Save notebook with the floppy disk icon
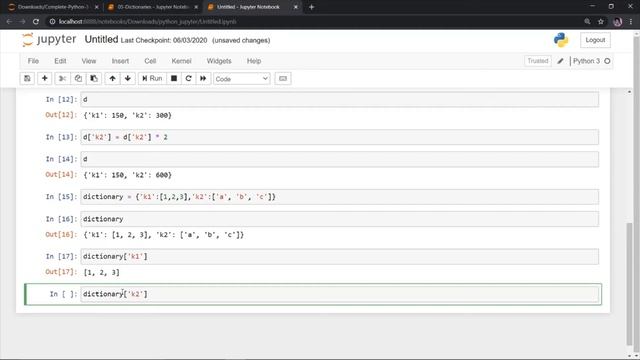Screen dimensions: 640x360 click(27, 78)
